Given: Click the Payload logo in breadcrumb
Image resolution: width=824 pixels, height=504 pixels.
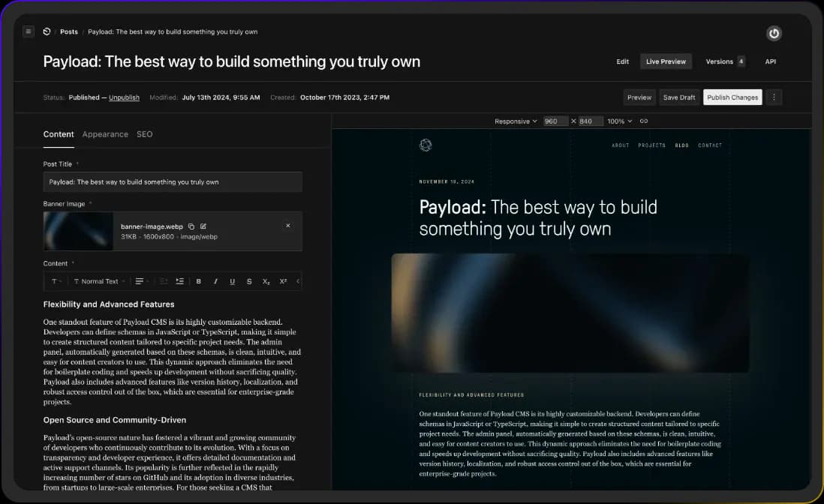Looking at the screenshot, I should click(47, 31).
